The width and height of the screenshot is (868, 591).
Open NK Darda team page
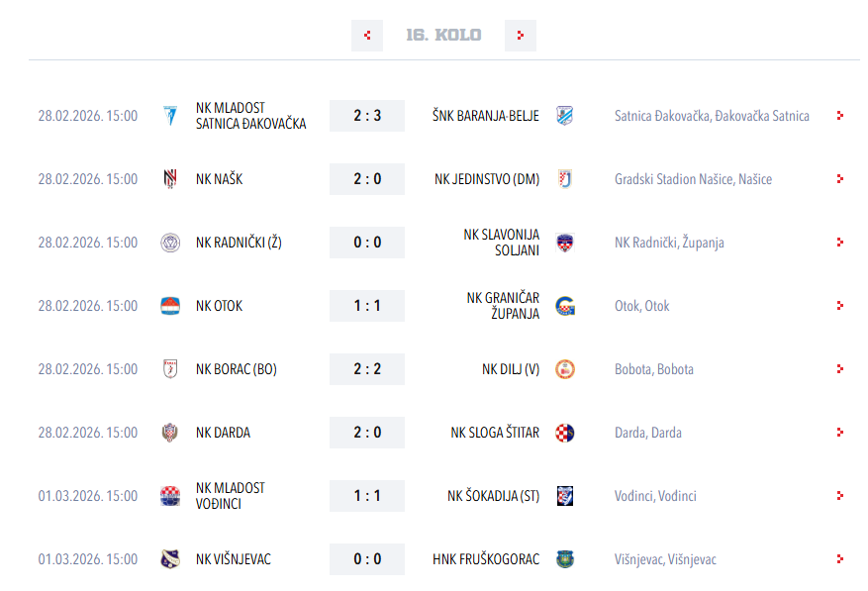pos(223,433)
